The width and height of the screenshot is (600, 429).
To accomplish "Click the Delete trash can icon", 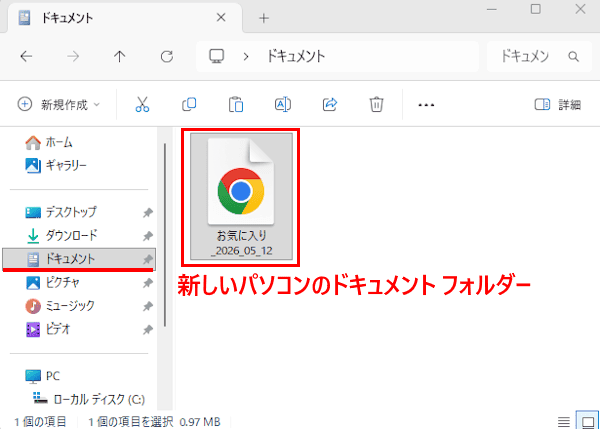I will tap(376, 104).
